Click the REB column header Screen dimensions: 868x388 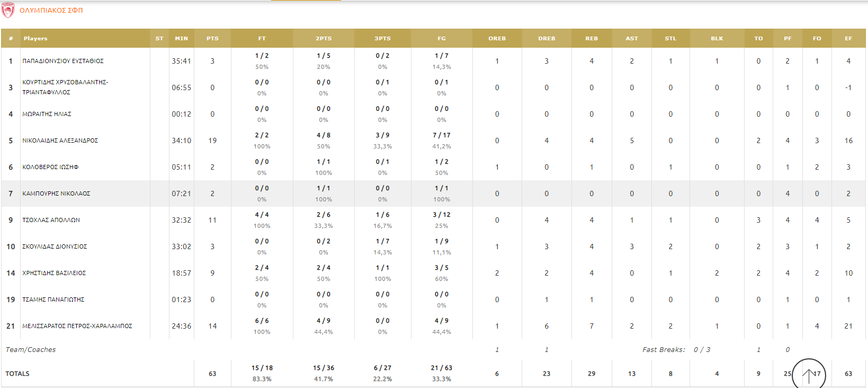tap(592, 39)
